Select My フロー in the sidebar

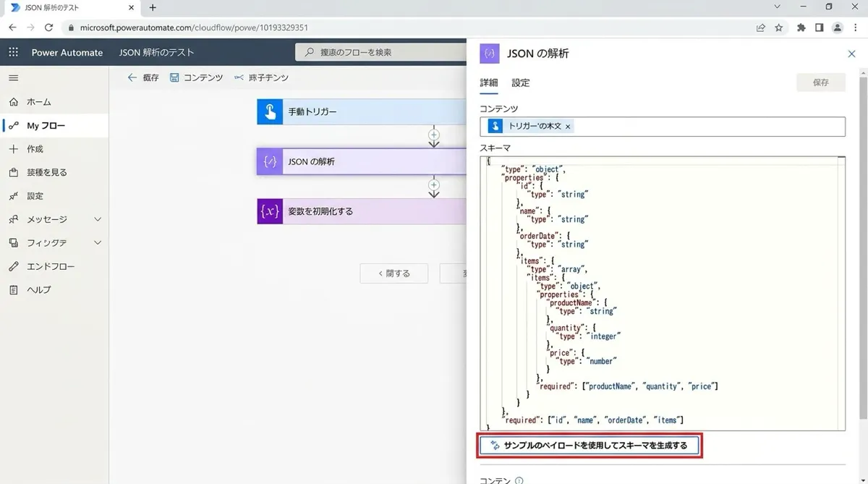coord(54,125)
